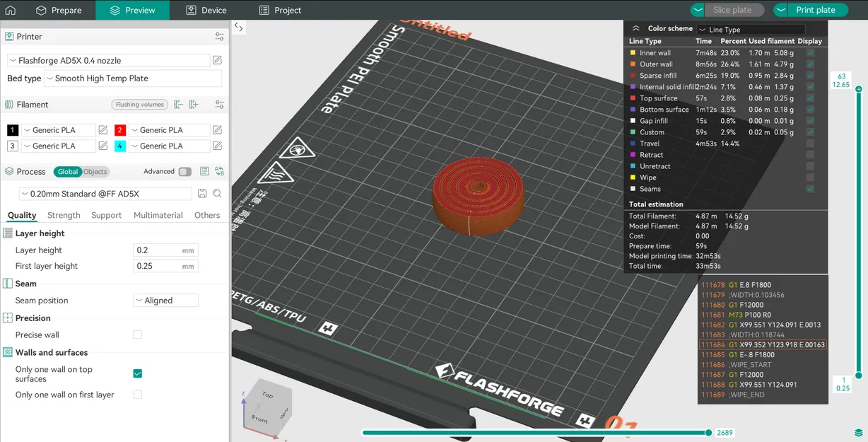
Task: Hide Outer wall lines in display
Action: (x=810, y=64)
